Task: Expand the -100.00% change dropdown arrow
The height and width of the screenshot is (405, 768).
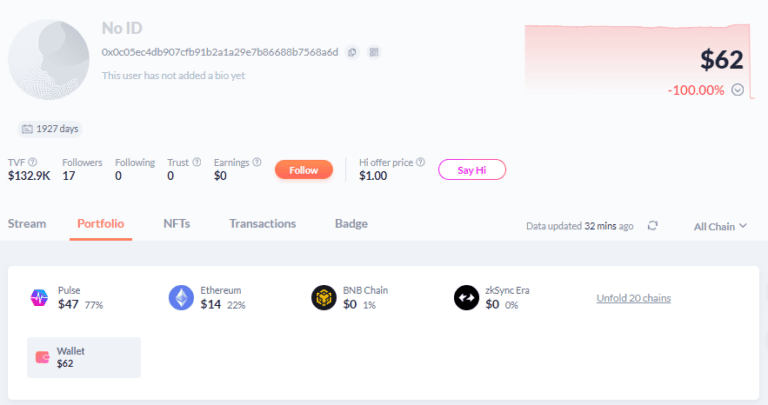Action: [738, 90]
